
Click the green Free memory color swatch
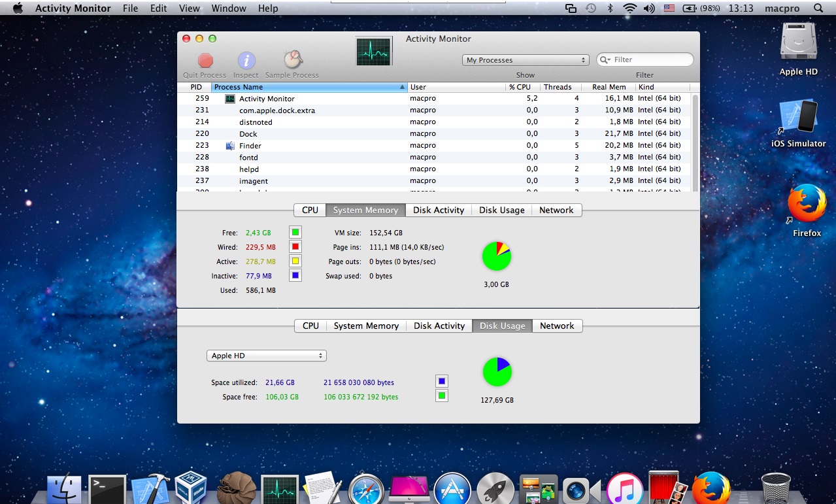pos(295,233)
